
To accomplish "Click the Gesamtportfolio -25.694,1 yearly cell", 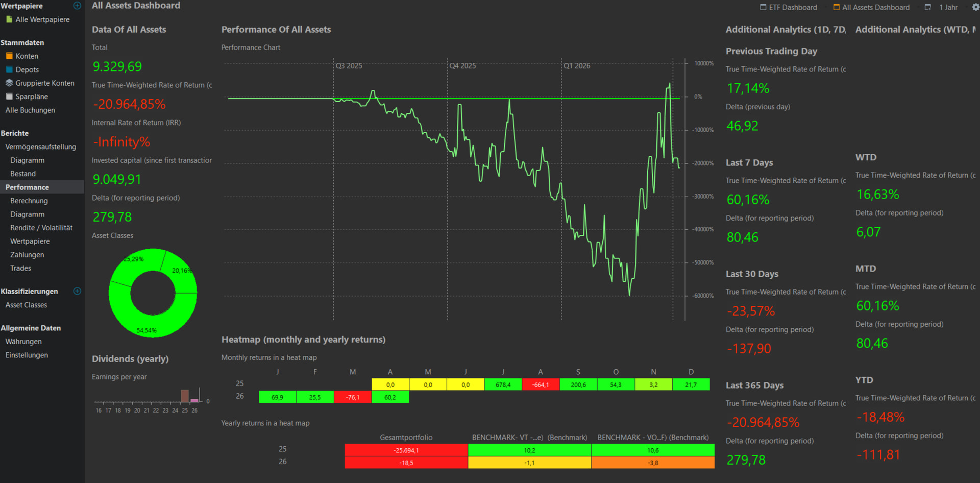I will point(406,450).
